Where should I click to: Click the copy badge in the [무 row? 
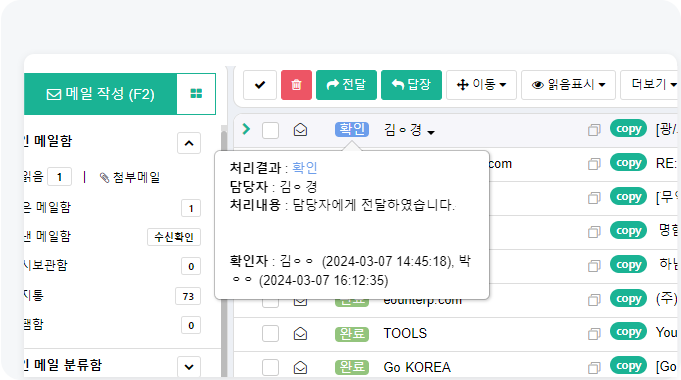(628, 197)
